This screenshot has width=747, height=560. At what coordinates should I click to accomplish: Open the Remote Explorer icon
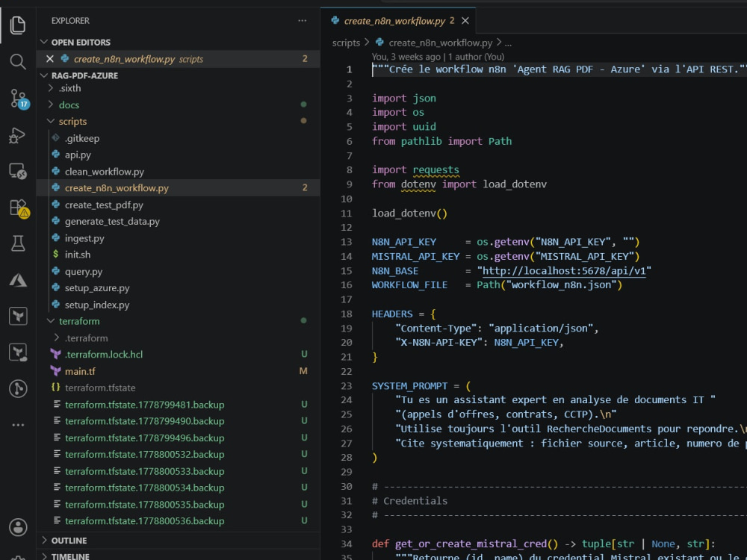18,171
